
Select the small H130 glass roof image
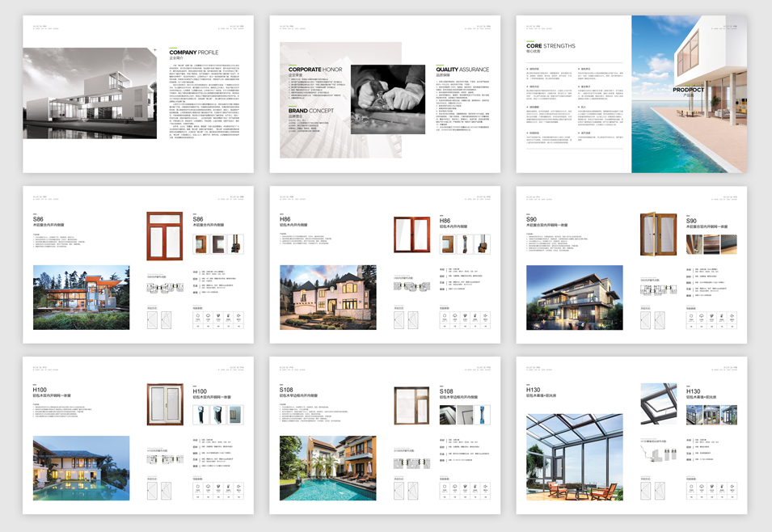pyautogui.click(x=658, y=404)
